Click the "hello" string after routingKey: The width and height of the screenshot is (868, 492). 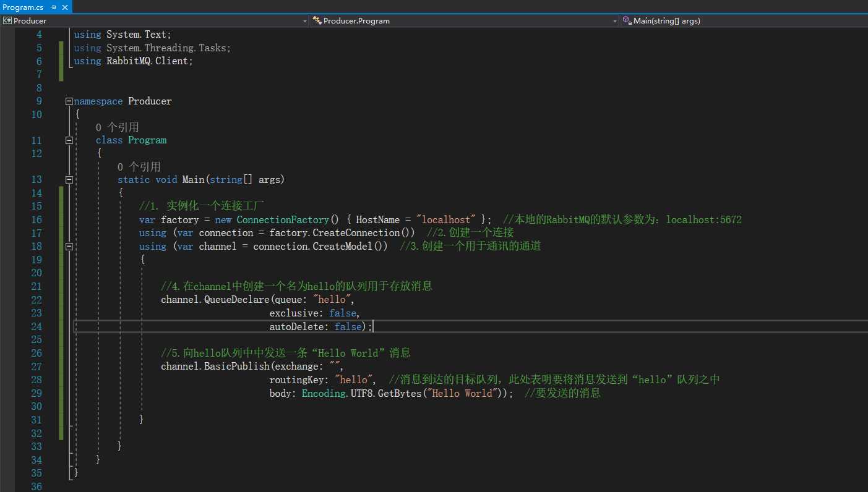tap(354, 380)
